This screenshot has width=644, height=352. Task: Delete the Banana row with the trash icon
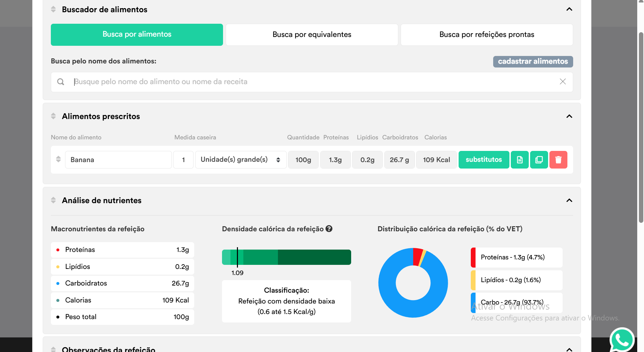558,160
